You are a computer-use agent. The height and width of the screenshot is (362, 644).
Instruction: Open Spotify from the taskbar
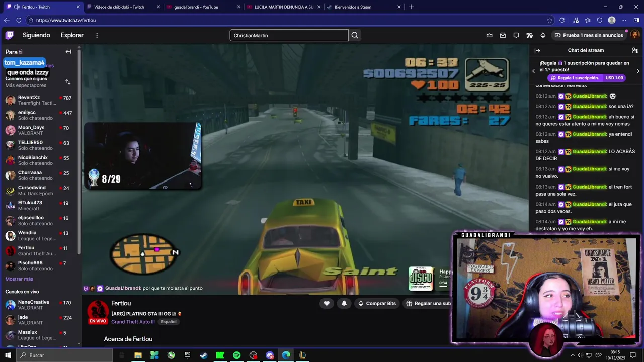(236, 355)
